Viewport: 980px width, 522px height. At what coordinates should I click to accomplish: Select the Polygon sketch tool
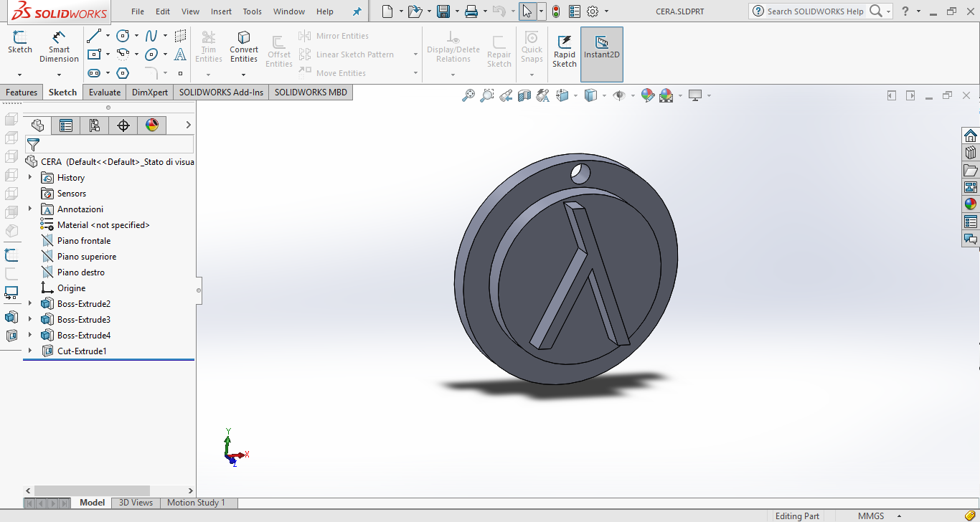pos(123,73)
